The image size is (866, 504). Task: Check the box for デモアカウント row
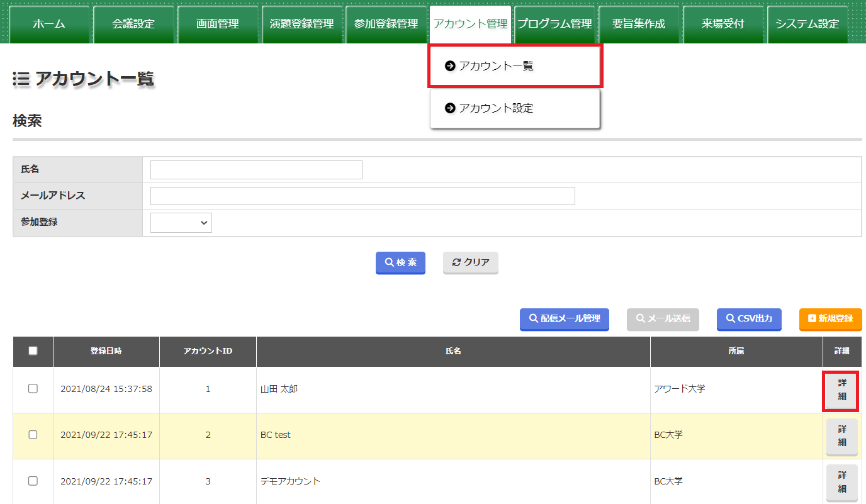coord(33,481)
